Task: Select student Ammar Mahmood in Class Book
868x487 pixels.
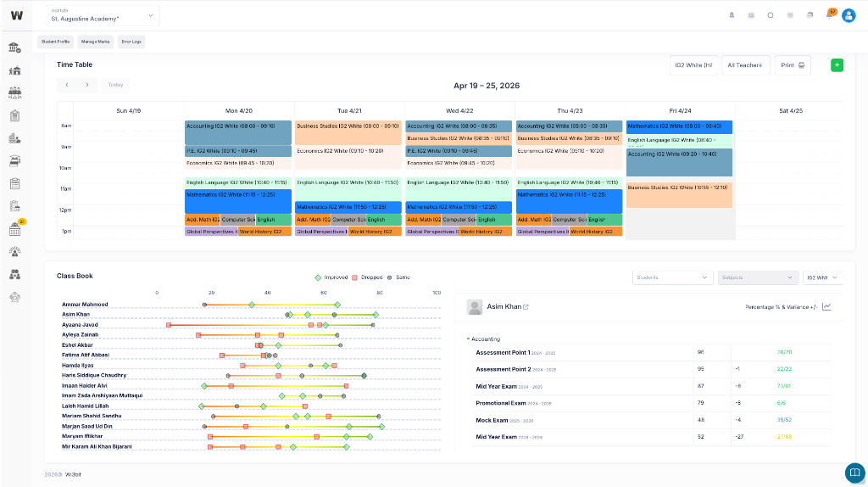Action: coord(85,305)
